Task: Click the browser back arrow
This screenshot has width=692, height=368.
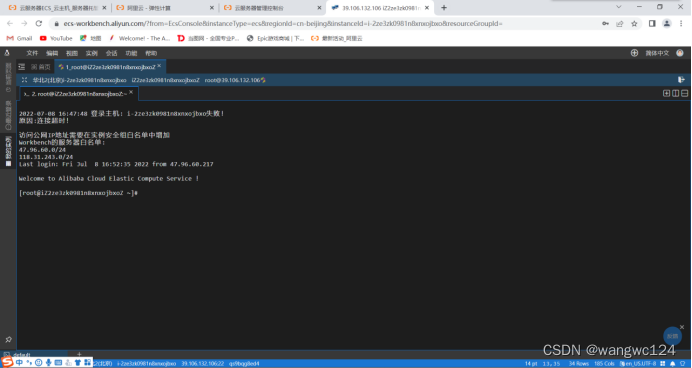Action: (x=10, y=23)
